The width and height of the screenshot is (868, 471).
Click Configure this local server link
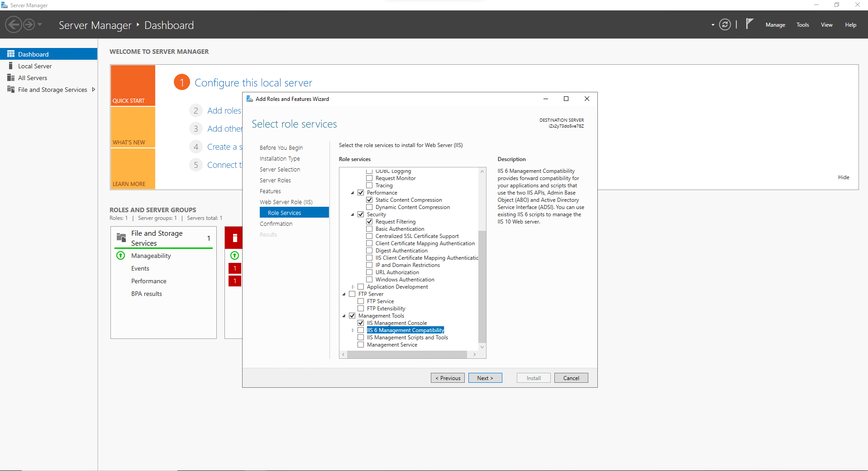click(253, 83)
